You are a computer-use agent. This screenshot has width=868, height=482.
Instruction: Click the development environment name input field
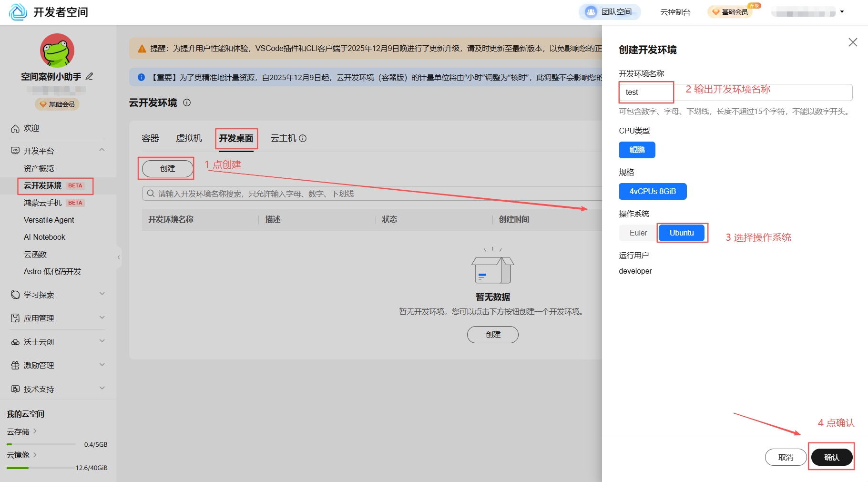point(646,92)
